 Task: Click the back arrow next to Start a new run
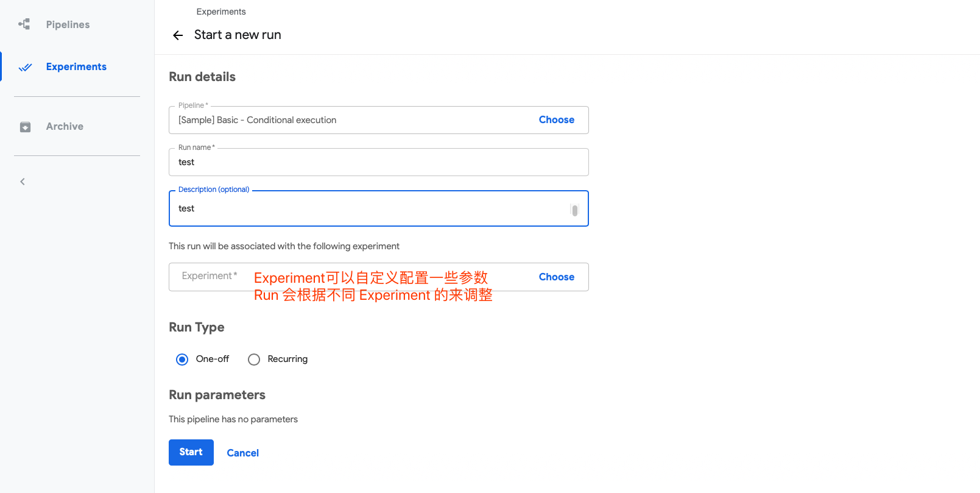coord(178,35)
